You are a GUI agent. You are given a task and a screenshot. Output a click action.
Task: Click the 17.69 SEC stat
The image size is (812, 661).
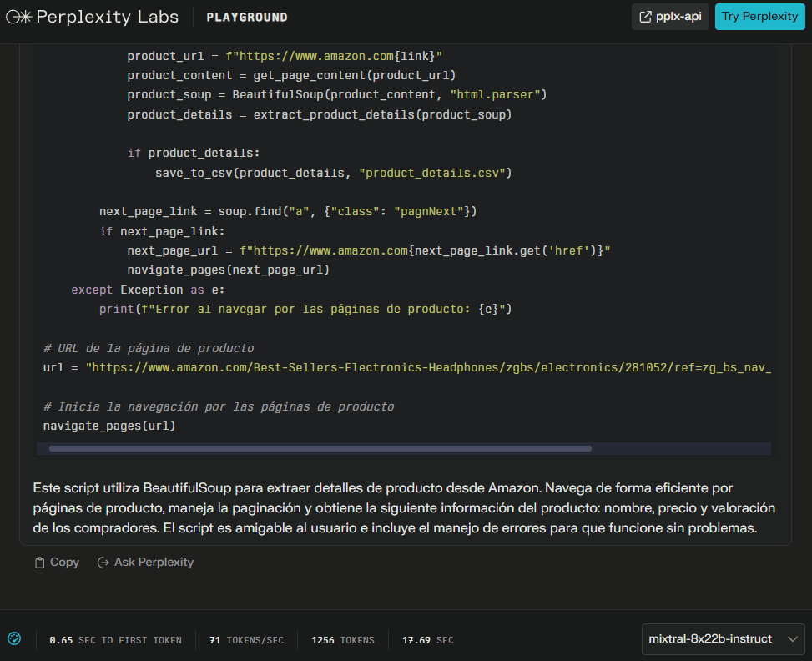pyautogui.click(x=428, y=640)
